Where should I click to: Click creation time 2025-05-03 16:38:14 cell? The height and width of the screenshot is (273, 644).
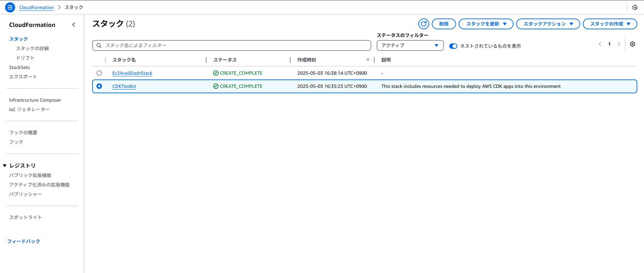(332, 73)
